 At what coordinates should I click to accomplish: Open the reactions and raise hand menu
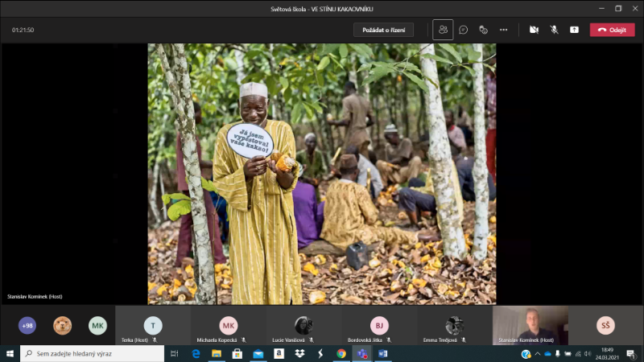click(x=484, y=30)
